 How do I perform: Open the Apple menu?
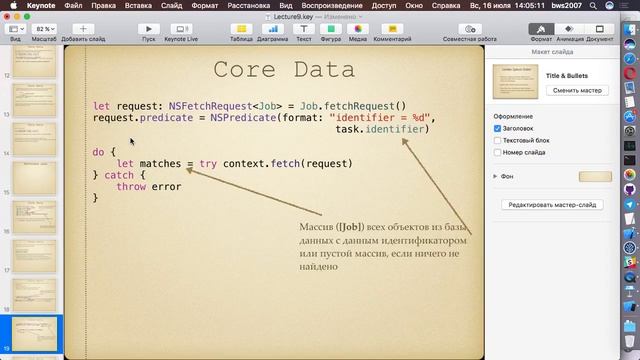coord(13,6)
